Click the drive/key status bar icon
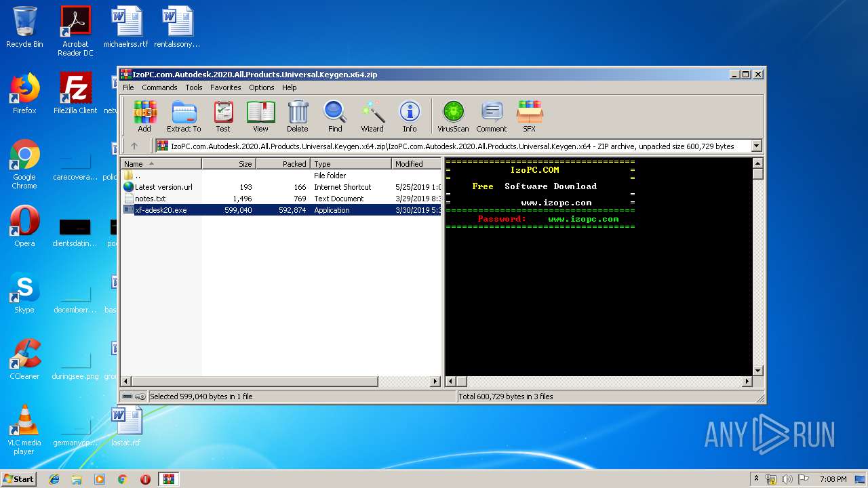This screenshot has width=868, height=488. click(x=134, y=396)
